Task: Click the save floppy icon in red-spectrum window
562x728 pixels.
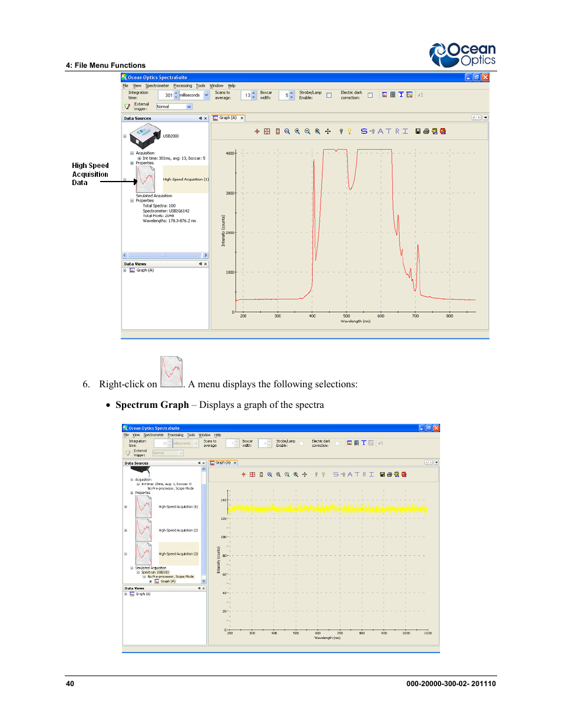Action: click(418, 131)
